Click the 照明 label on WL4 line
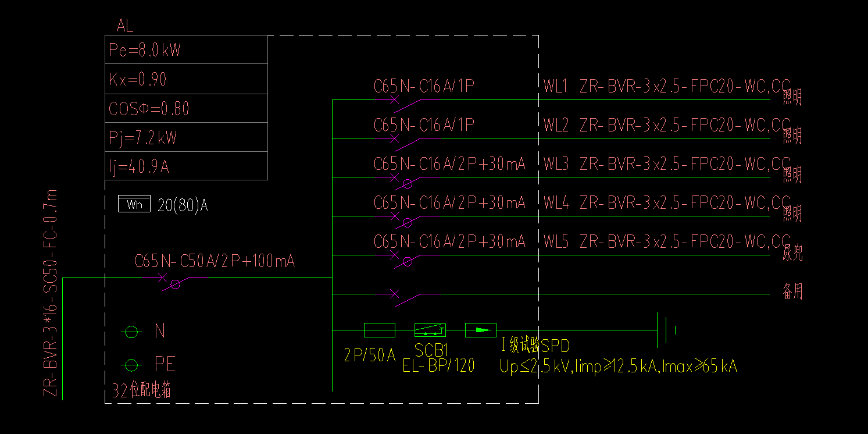This screenshot has height=434, width=868. coord(792,214)
